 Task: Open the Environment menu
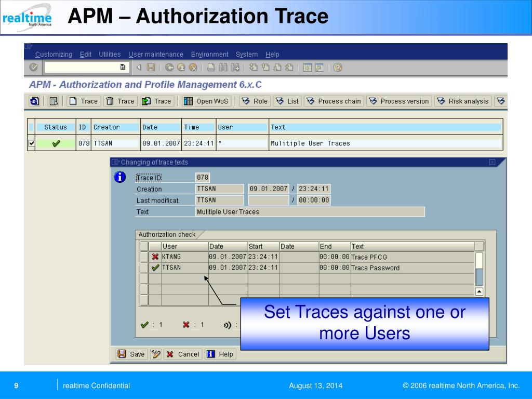210,54
